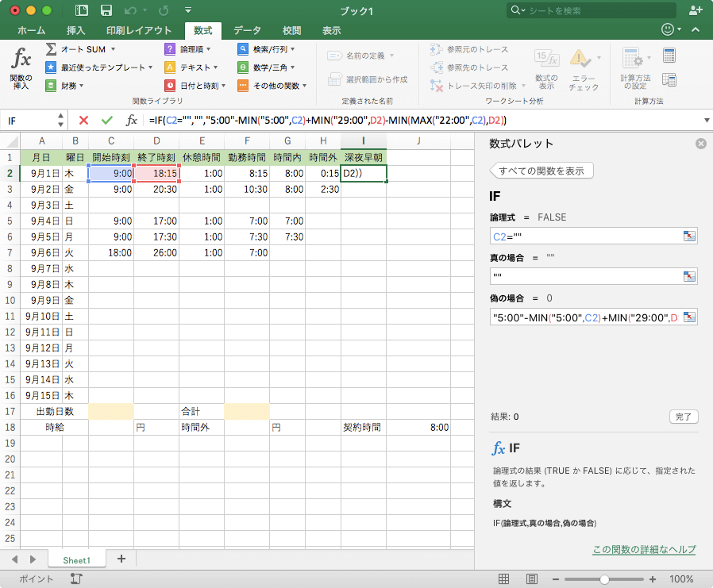Click the Calculate Now calculator icon
The height and width of the screenshot is (588, 713).
click(669, 56)
